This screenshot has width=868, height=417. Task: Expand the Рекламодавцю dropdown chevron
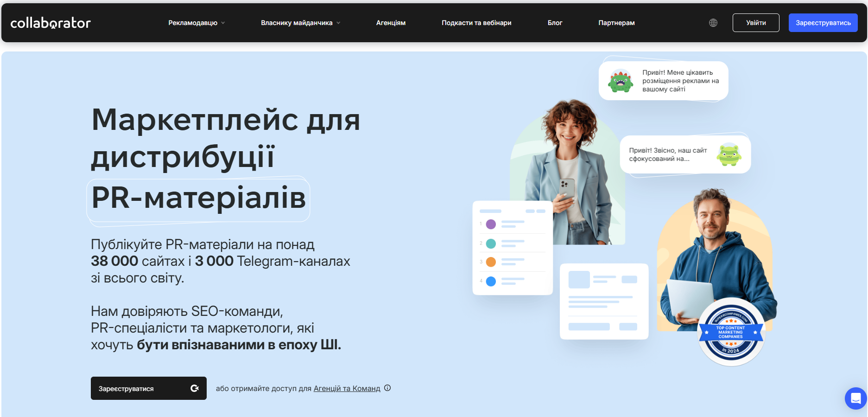[x=223, y=23]
